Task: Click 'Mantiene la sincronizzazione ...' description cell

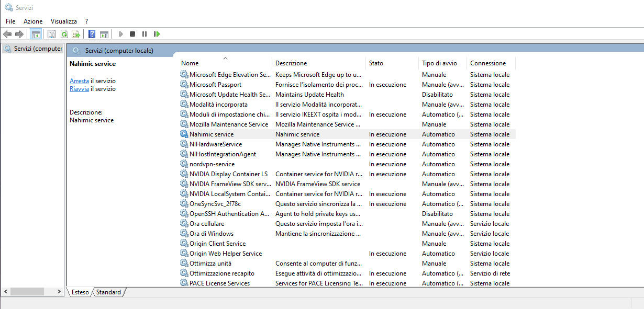Action: click(318, 234)
